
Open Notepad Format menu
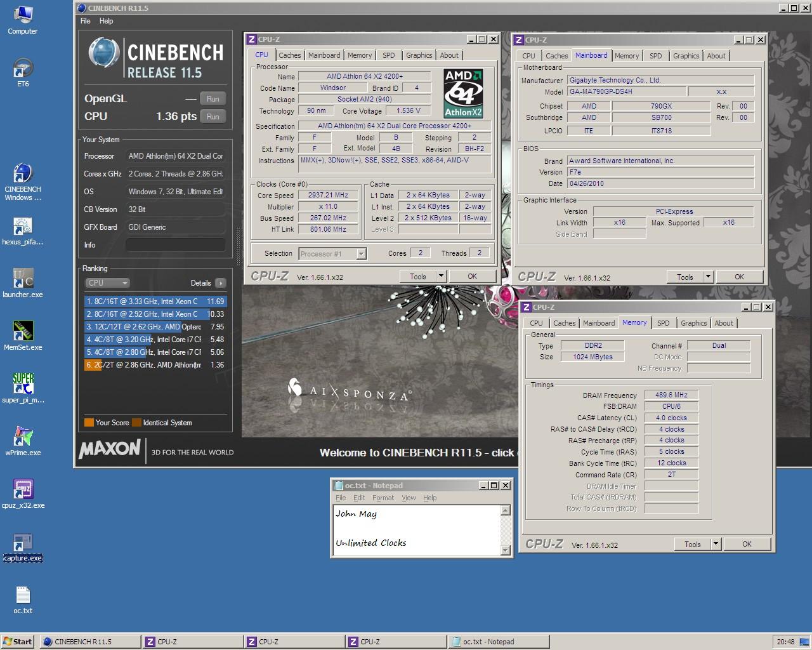click(x=383, y=498)
